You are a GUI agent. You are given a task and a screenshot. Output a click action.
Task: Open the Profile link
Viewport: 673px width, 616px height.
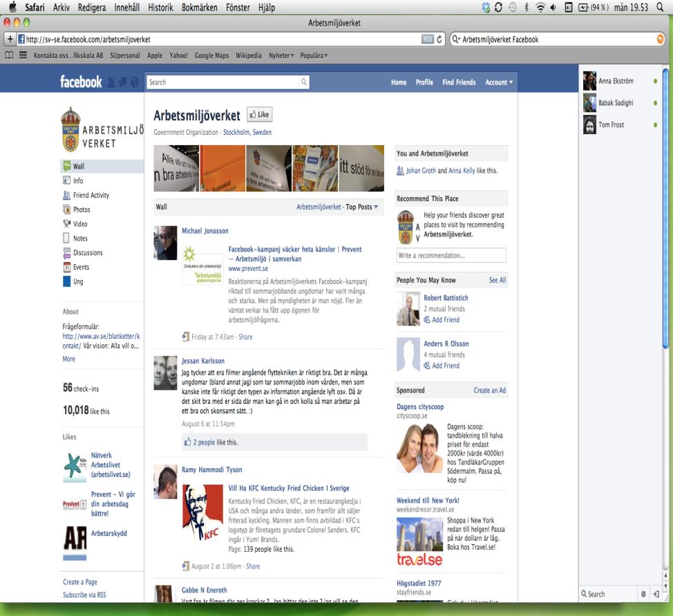tap(424, 82)
